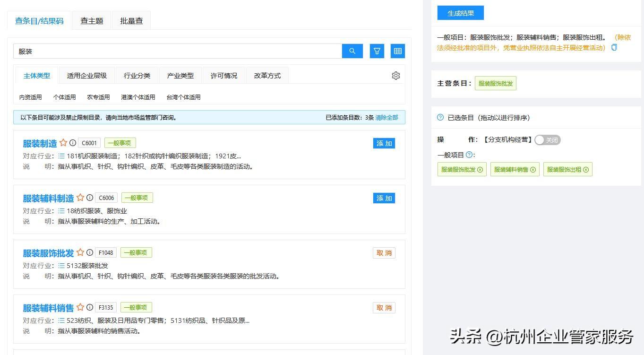Viewport: 644px width, 355px height.
Task: Click help icon beside 已选条目
Action: [x=440, y=117]
